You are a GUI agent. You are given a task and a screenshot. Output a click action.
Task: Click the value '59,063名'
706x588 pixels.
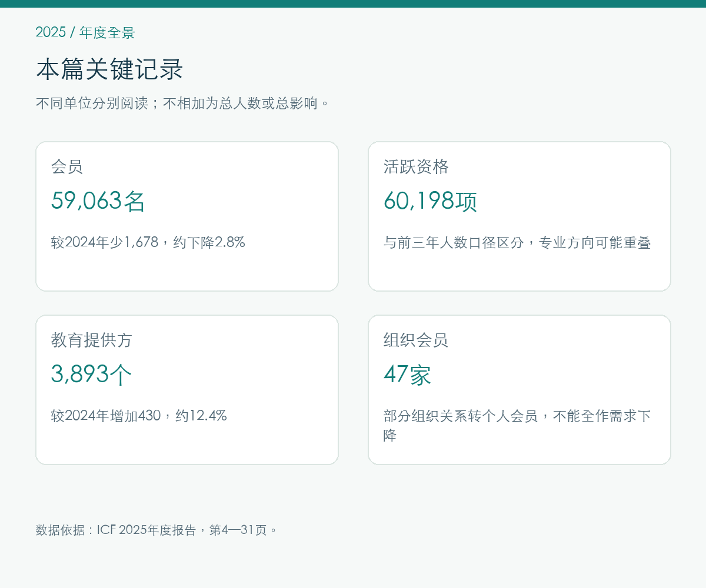pyautogui.click(x=98, y=201)
